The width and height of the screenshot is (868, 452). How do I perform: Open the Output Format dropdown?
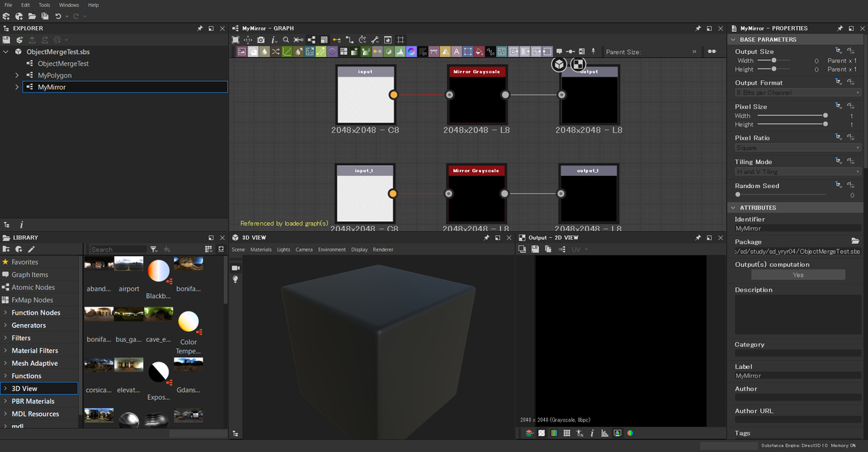click(798, 93)
